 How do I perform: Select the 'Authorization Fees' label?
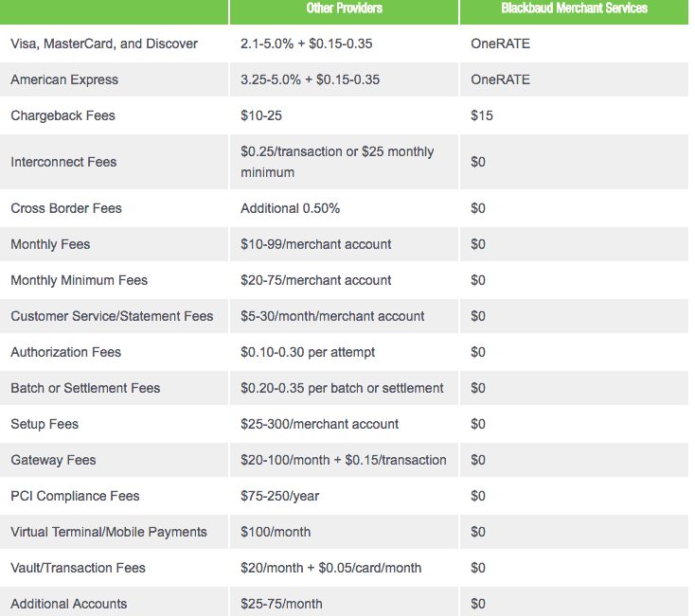[65, 352]
